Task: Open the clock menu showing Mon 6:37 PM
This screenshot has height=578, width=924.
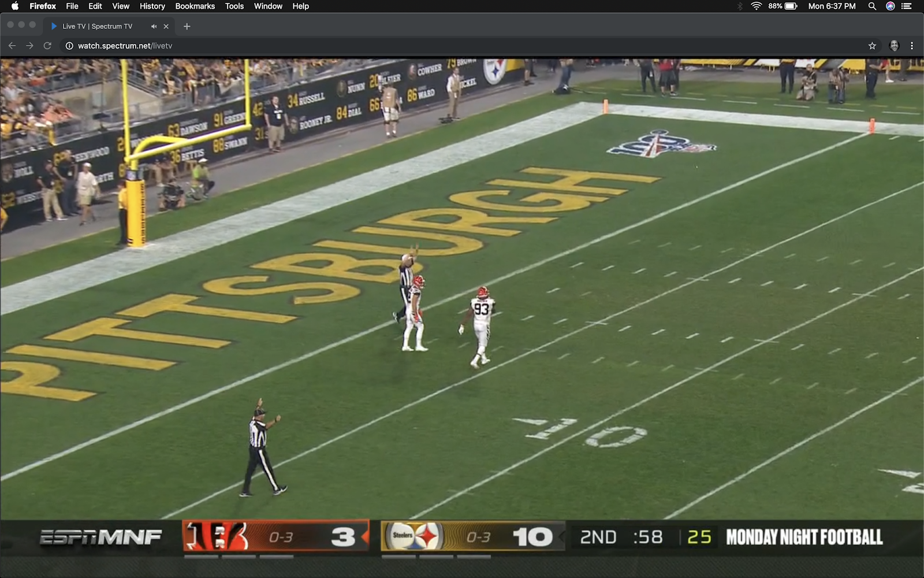Action: tap(832, 6)
